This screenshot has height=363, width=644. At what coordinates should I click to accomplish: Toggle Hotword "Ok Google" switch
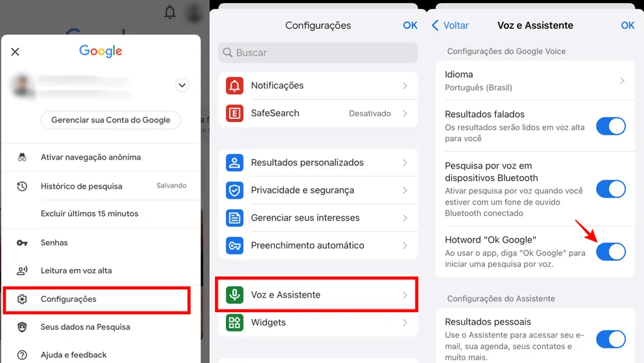point(611,252)
